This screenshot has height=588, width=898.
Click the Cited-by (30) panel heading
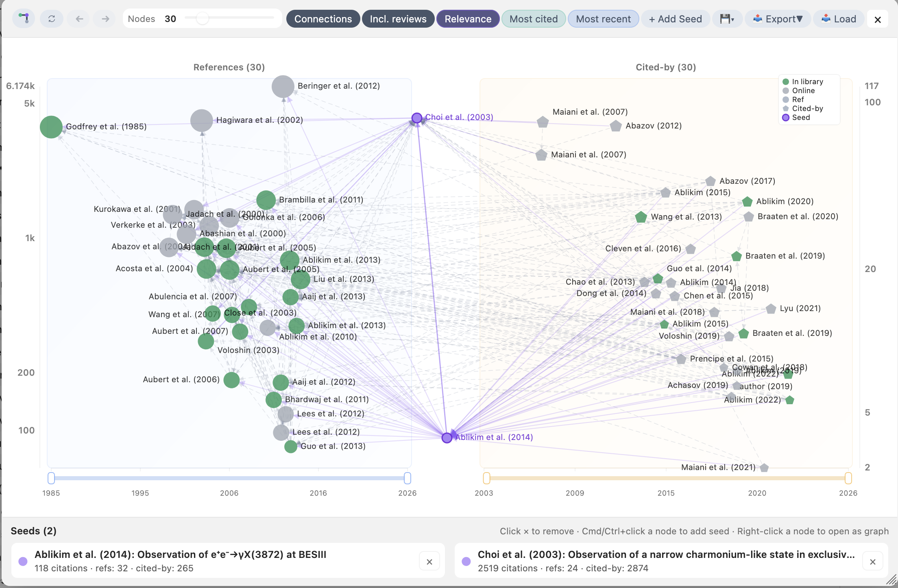click(x=666, y=67)
